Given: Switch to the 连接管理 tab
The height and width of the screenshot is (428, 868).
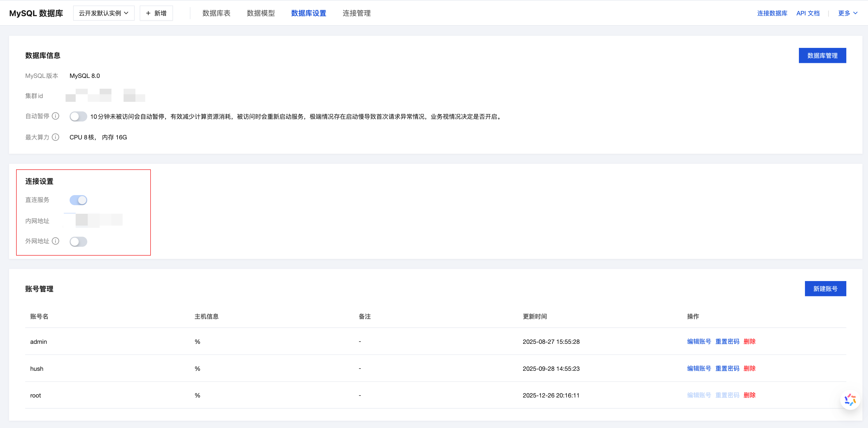Looking at the screenshot, I should coord(357,13).
